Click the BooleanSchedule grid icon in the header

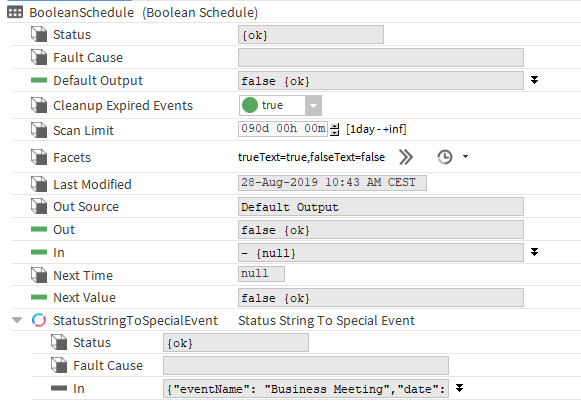[15, 12]
